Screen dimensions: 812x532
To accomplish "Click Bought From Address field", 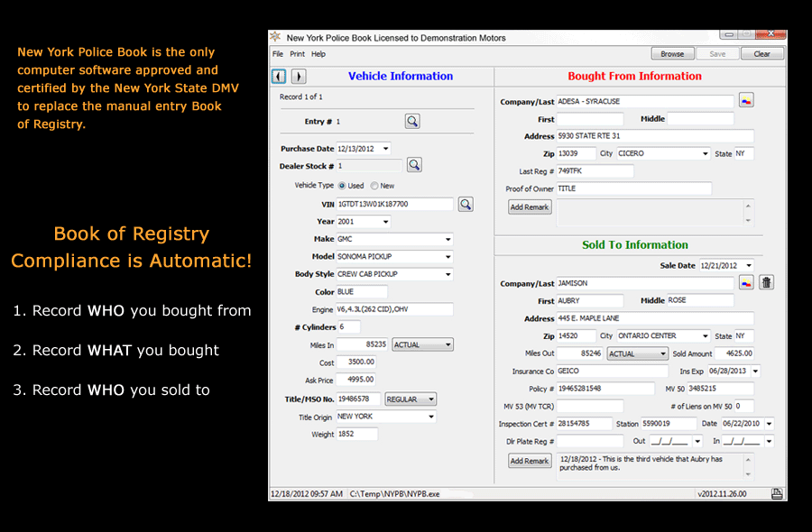I will tap(655, 136).
